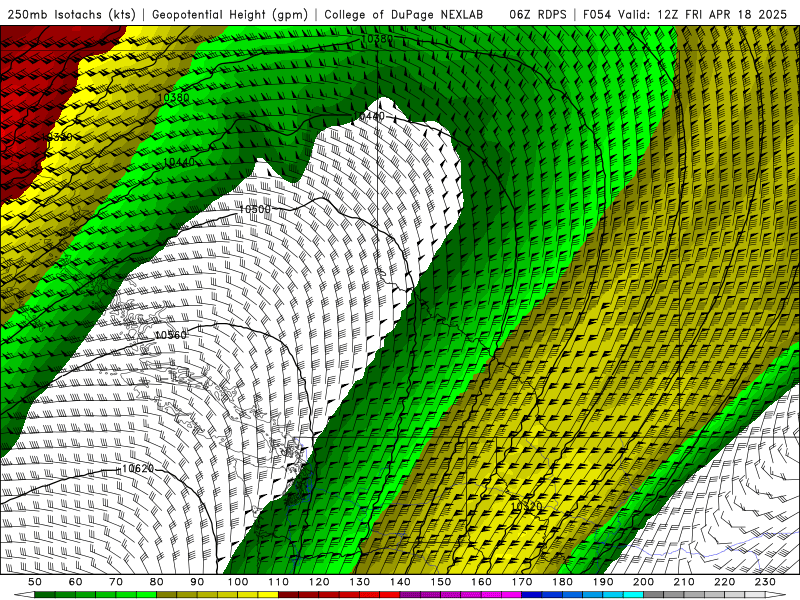800x600 pixels.
Task: Click the 100 knot label on the color scale
Action: coord(238,582)
